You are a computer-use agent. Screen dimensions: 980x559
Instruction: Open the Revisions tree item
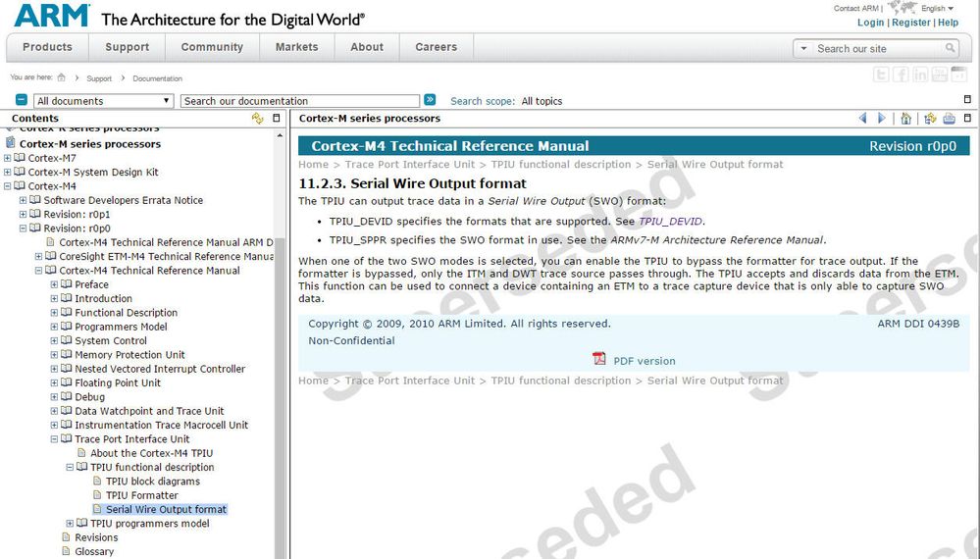tap(96, 537)
